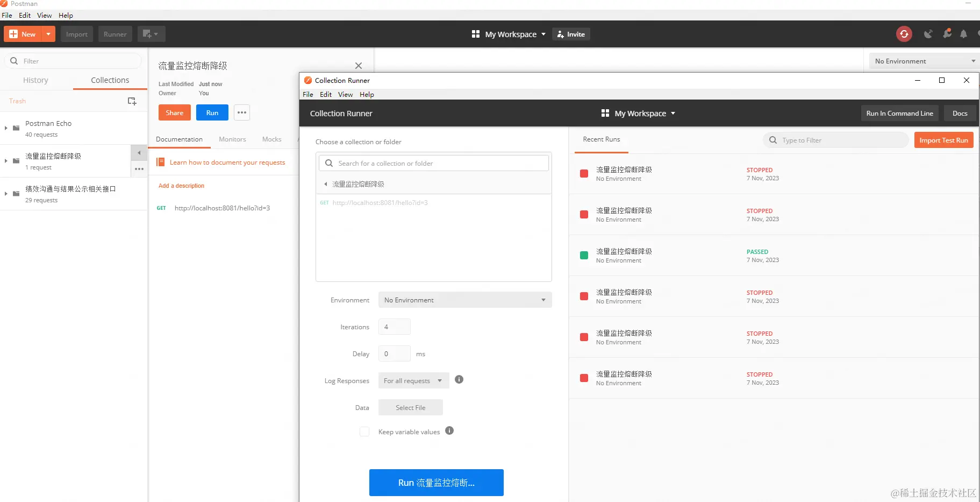980x502 pixels.
Task: Click the Runner button in toolbar
Action: (115, 34)
